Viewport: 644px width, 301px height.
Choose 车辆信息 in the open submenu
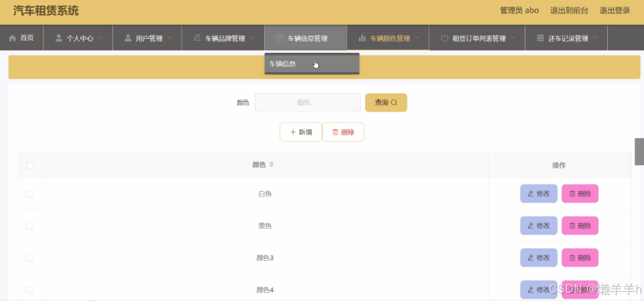click(312, 64)
